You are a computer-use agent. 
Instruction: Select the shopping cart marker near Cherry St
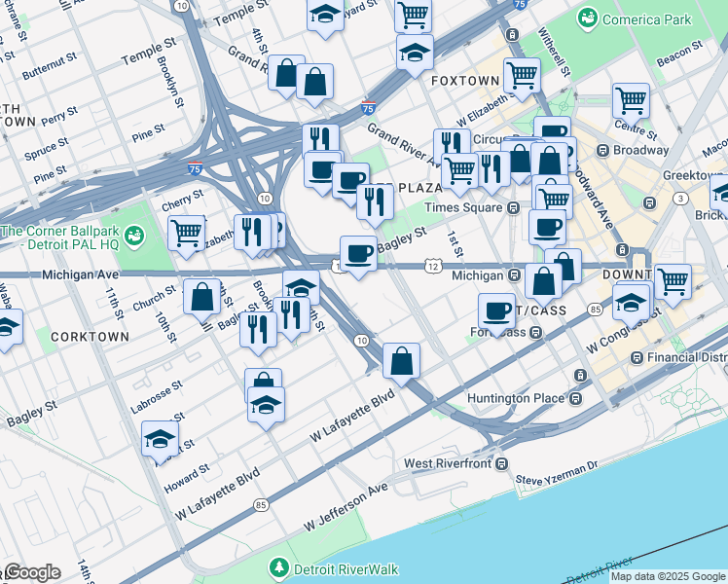point(186,236)
